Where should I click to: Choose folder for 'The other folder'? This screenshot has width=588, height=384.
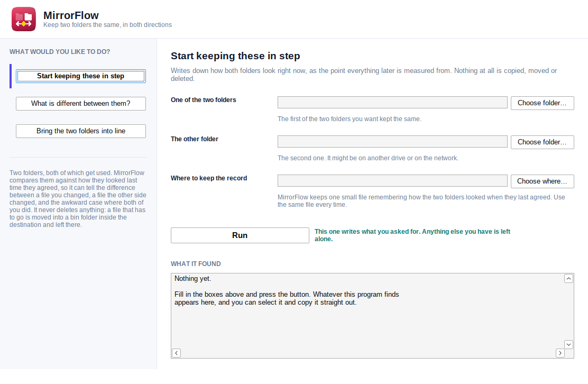pyautogui.click(x=542, y=142)
